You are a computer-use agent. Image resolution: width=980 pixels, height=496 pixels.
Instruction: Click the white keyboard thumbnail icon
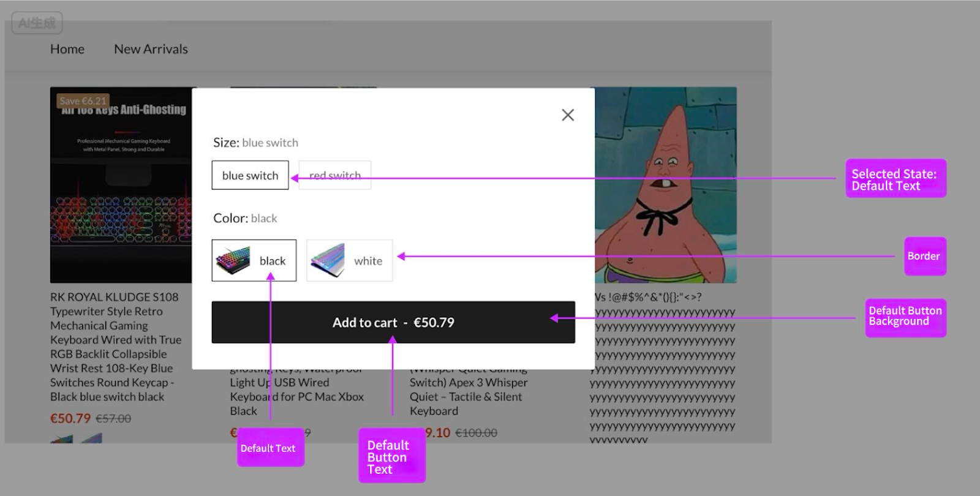point(328,261)
